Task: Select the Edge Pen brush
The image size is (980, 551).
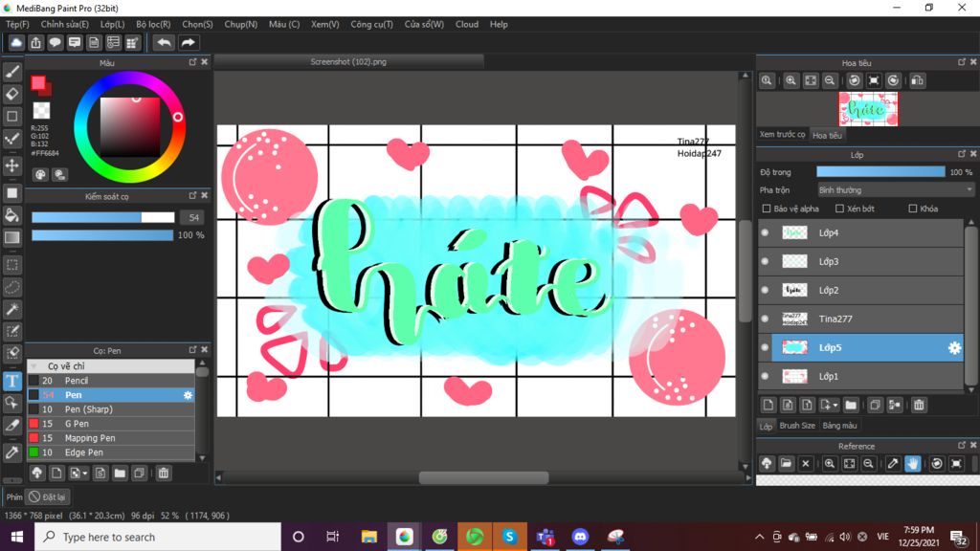Action: click(x=111, y=452)
